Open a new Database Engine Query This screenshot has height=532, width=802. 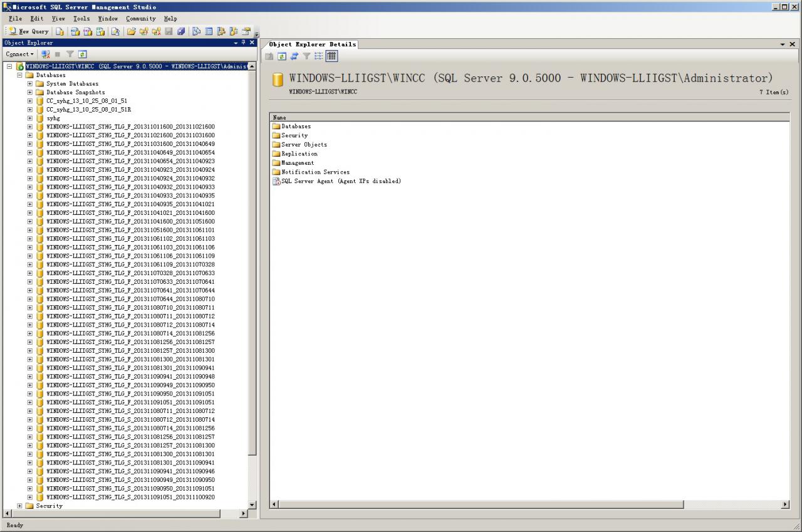pyautogui.click(x=60, y=31)
